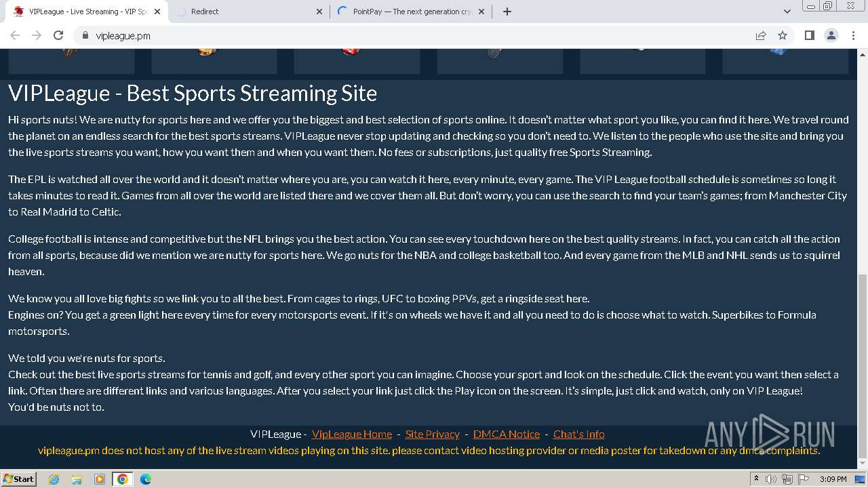Click the Action Center flag icon
This screenshot has width=868, height=488.
tap(804, 479)
